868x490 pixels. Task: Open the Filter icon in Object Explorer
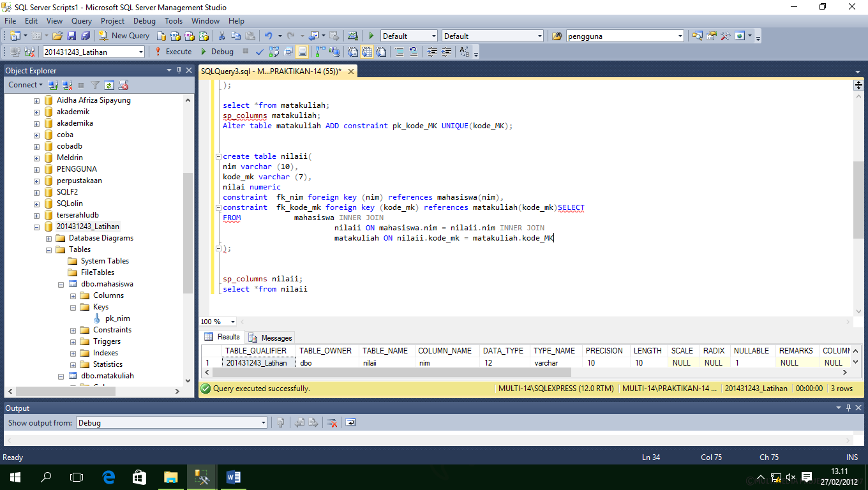94,84
